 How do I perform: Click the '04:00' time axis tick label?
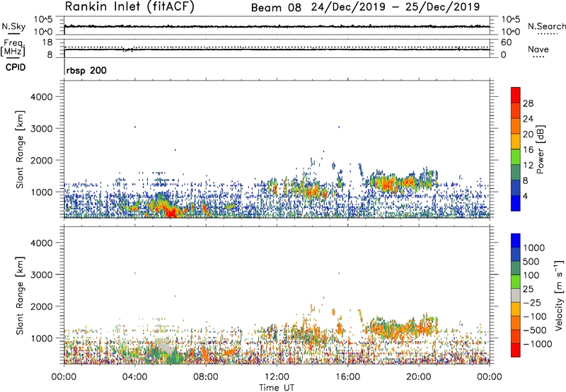coord(134,377)
